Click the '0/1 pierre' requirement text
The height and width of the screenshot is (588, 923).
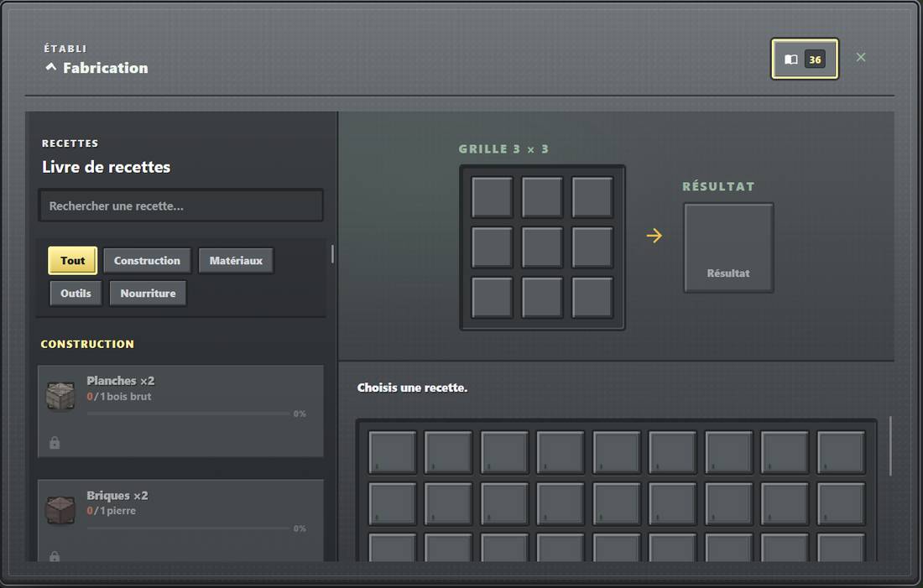pos(112,511)
